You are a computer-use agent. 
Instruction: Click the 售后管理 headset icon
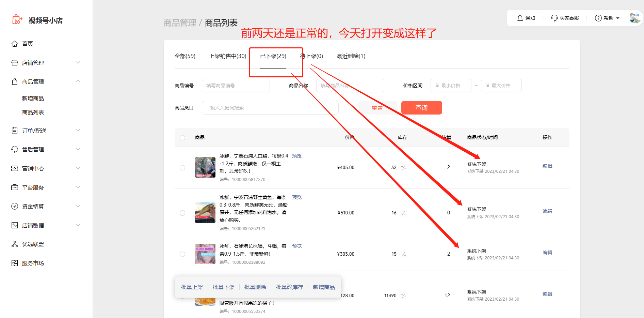[x=15, y=149]
